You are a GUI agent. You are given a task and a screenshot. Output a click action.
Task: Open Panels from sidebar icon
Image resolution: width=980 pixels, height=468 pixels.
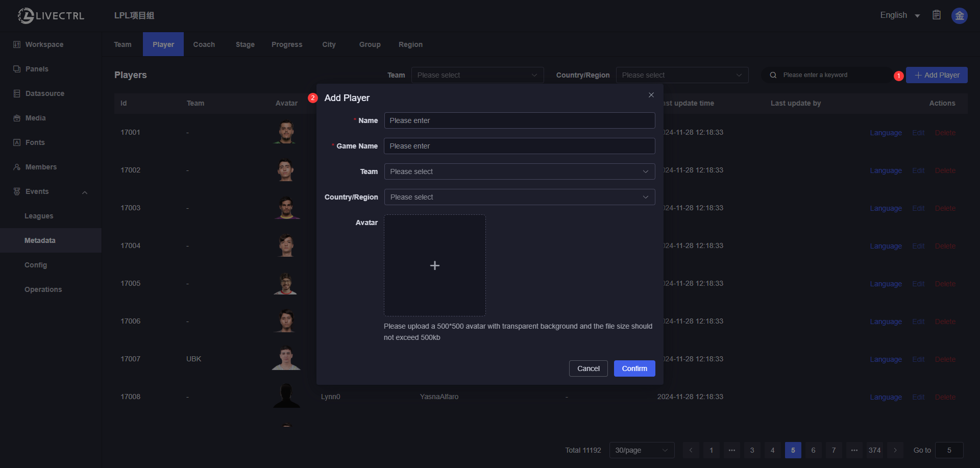click(17, 69)
